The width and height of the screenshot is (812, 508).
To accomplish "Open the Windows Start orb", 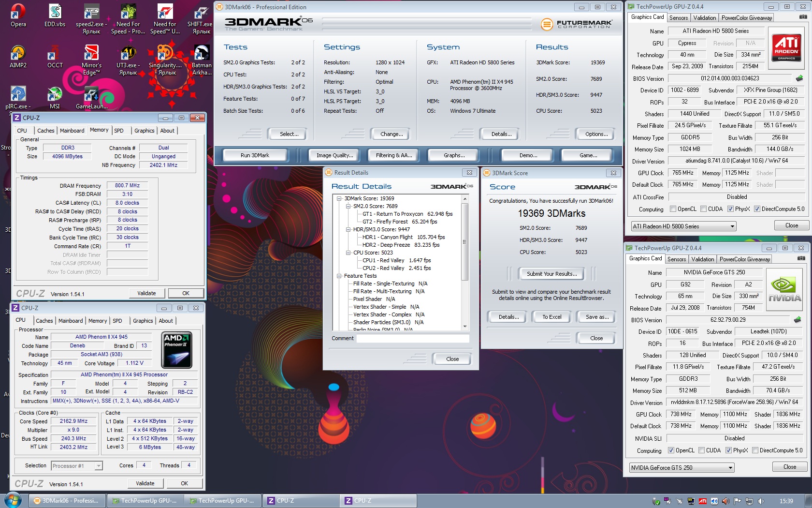I will (12, 500).
